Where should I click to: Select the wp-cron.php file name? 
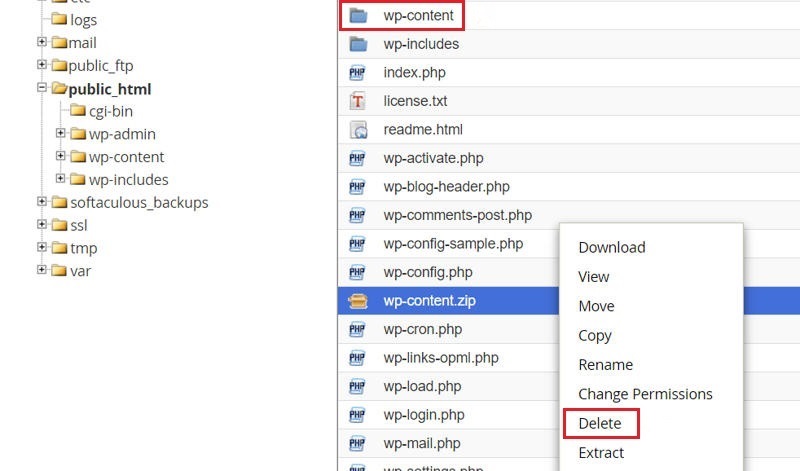coord(422,330)
